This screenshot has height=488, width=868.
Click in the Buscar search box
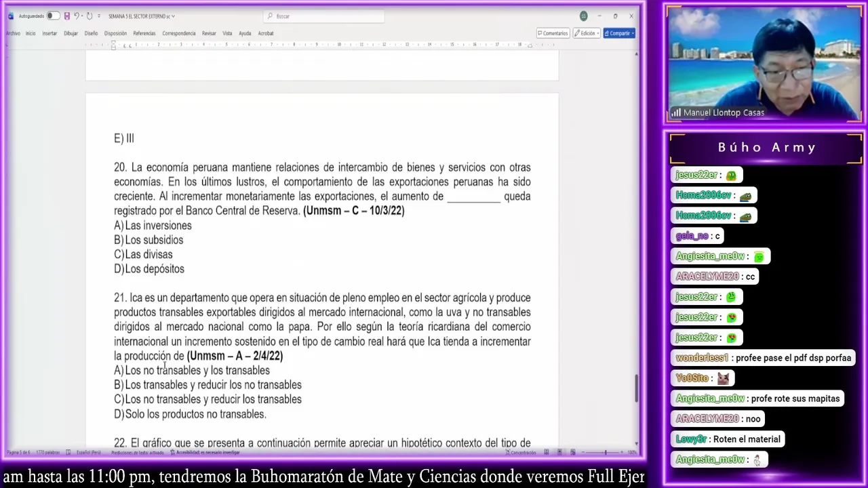(x=324, y=16)
